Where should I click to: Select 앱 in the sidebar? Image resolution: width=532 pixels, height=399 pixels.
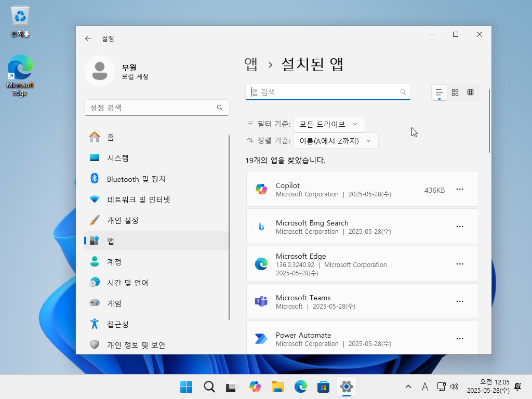click(156, 241)
